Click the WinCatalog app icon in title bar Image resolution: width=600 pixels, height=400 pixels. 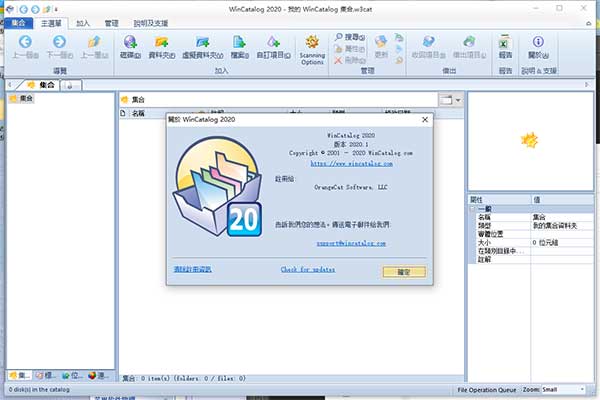coord(10,9)
